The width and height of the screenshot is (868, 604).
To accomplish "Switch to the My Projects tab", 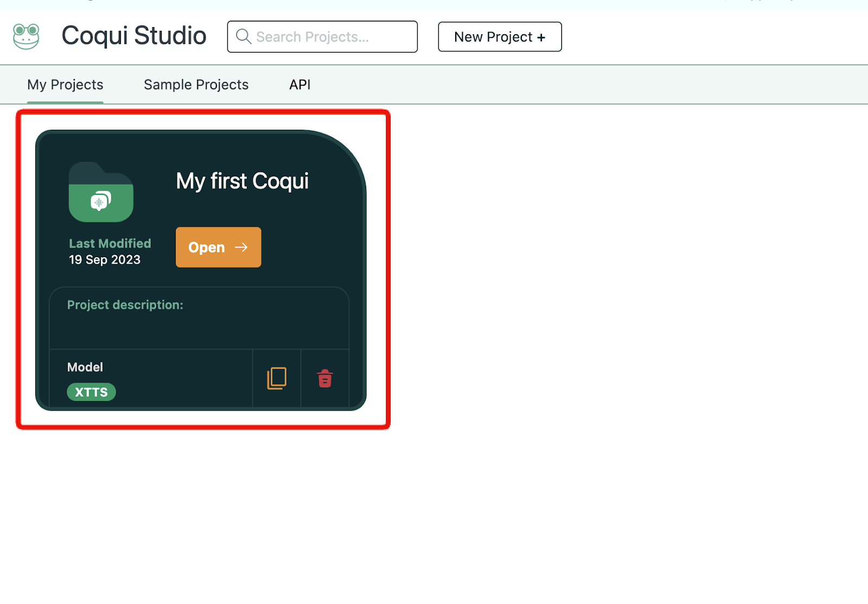I will 65,85.
